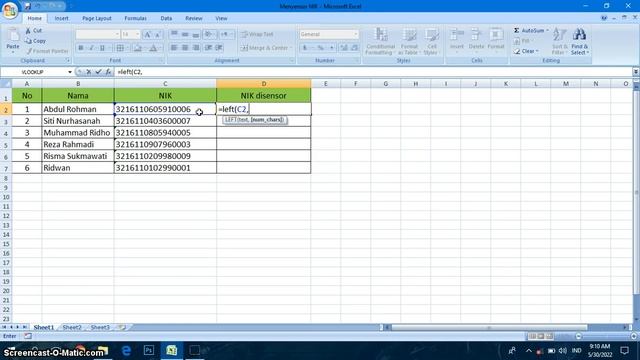
Task: Open Microsoft Edge from taskbar
Action: 126,351
